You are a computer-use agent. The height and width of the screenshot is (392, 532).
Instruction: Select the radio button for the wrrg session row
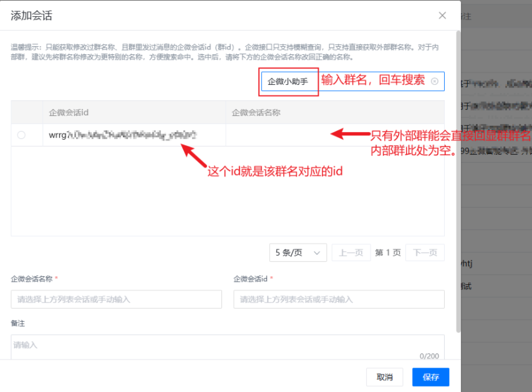point(22,135)
